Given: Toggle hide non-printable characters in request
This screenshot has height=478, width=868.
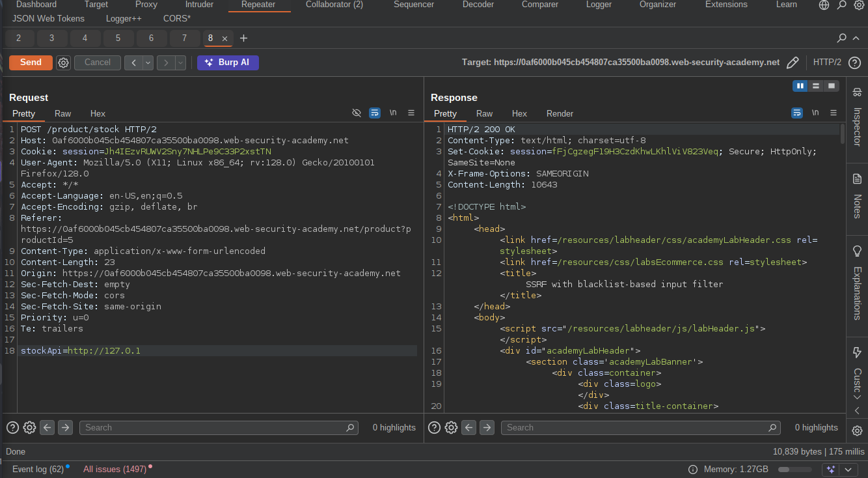Looking at the screenshot, I should point(357,113).
